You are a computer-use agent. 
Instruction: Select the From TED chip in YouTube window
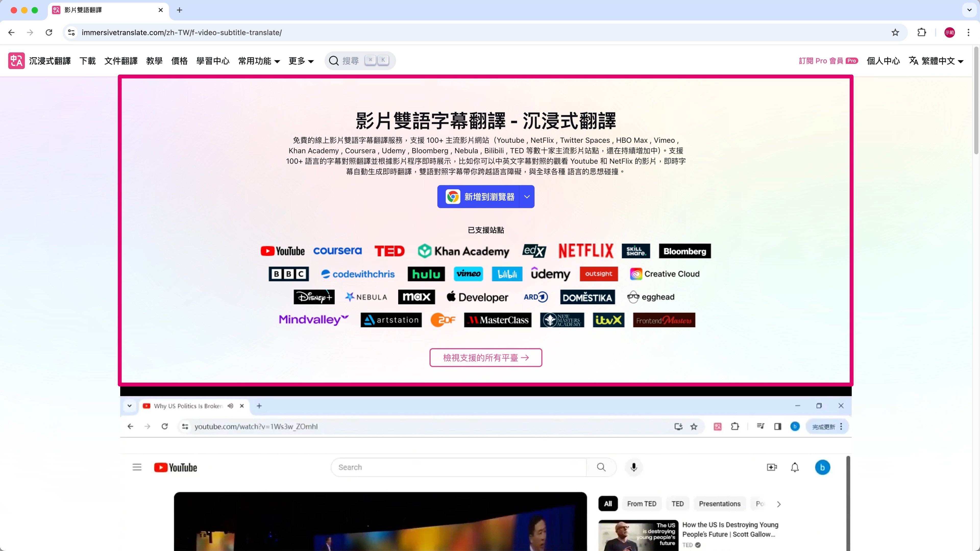[642, 504]
